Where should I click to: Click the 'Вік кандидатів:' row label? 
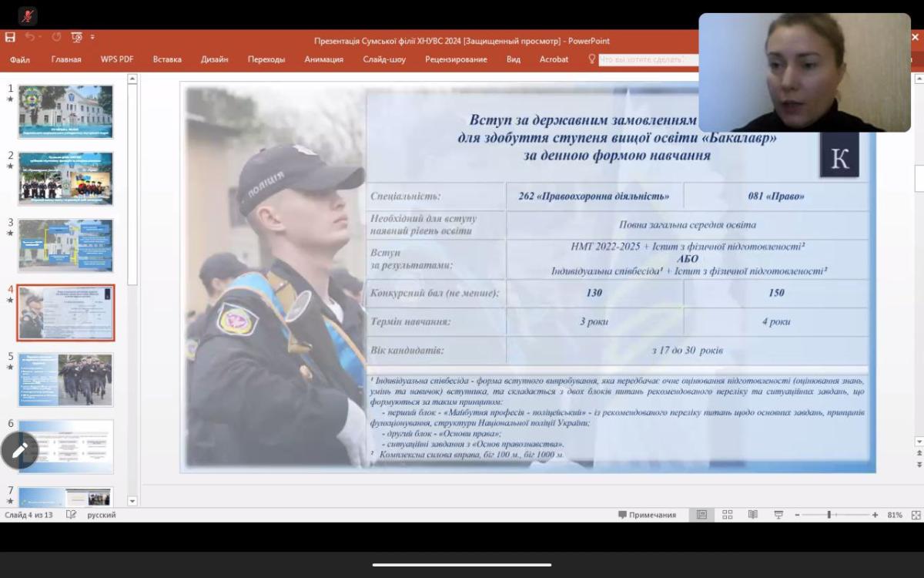click(x=407, y=351)
